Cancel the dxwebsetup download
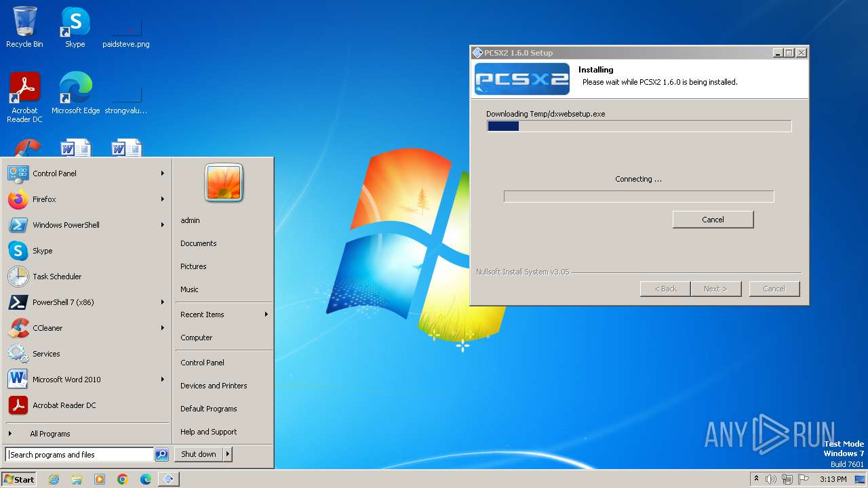The height and width of the screenshot is (488, 868). click(x=713, y=220)
